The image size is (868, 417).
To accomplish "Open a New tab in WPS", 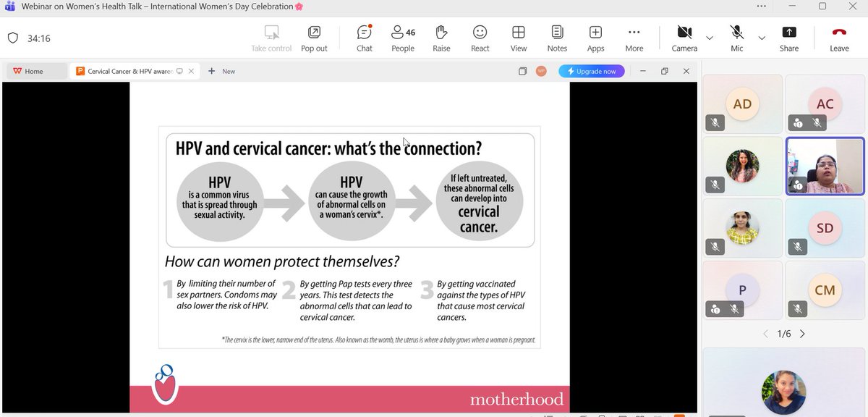I will 222,71.
